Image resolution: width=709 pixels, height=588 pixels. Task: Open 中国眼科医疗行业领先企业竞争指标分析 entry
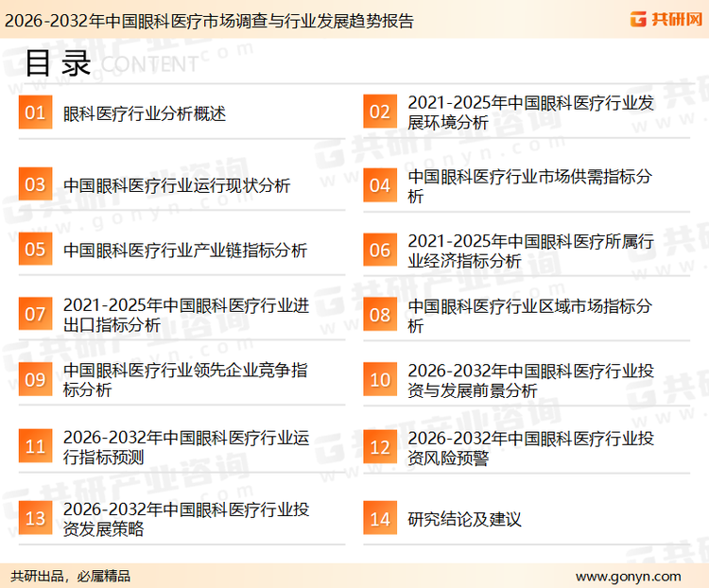click(x=185, y=380)
